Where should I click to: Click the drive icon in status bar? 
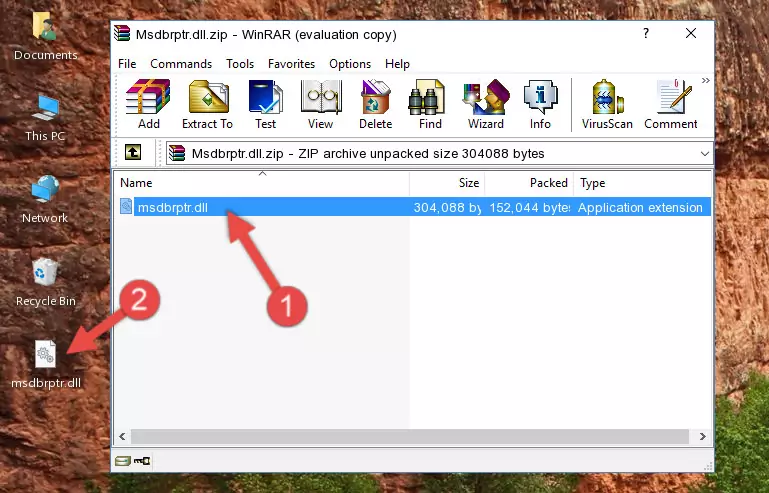click(123, 461)
